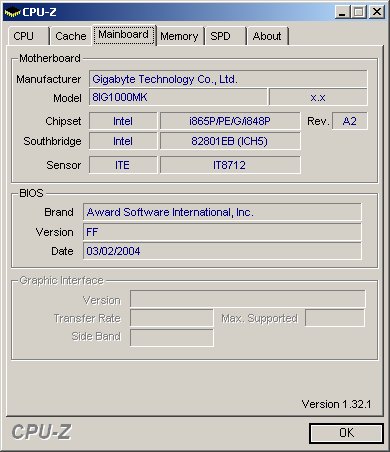The width and height of the screenshot is (390, 452).
Task: Switch to the SPD tab
Action: click(x=225, y=36)
